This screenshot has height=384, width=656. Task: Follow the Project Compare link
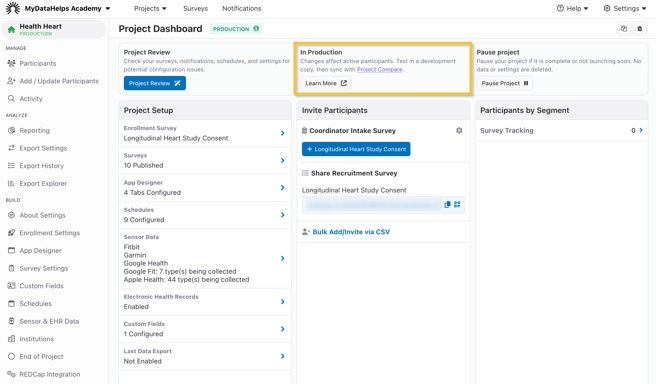pos(379,69)
